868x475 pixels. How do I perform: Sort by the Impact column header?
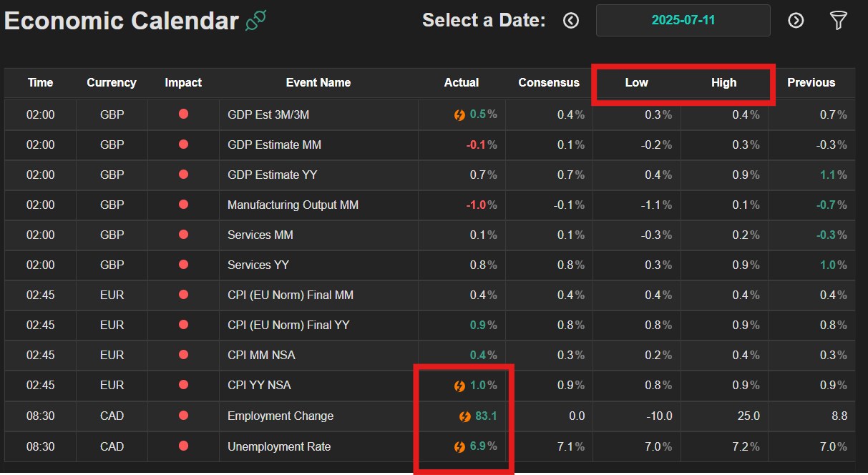pyautogui.click(x=183, y=83)
